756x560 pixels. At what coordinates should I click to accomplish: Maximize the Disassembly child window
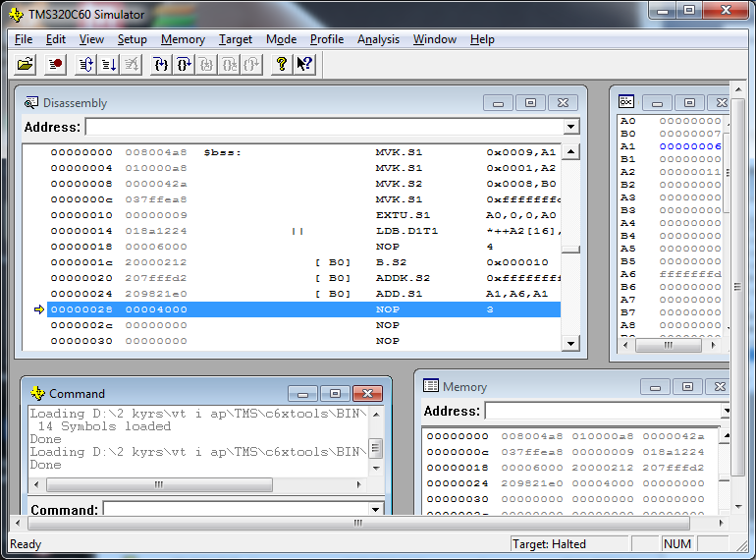[x=530, y=103]
